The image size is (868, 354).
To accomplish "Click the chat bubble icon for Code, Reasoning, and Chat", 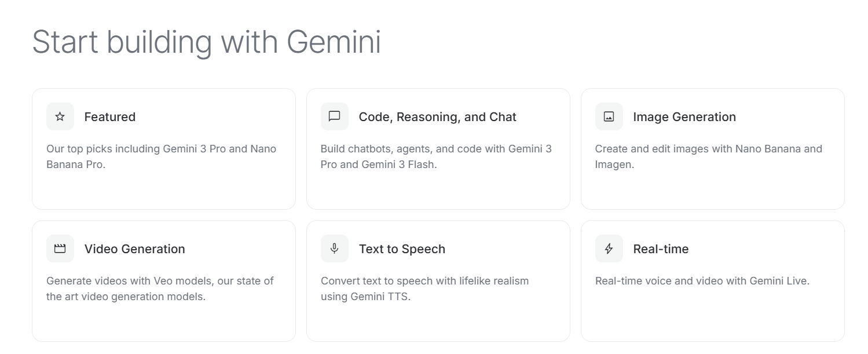I will tap(335, 116).
